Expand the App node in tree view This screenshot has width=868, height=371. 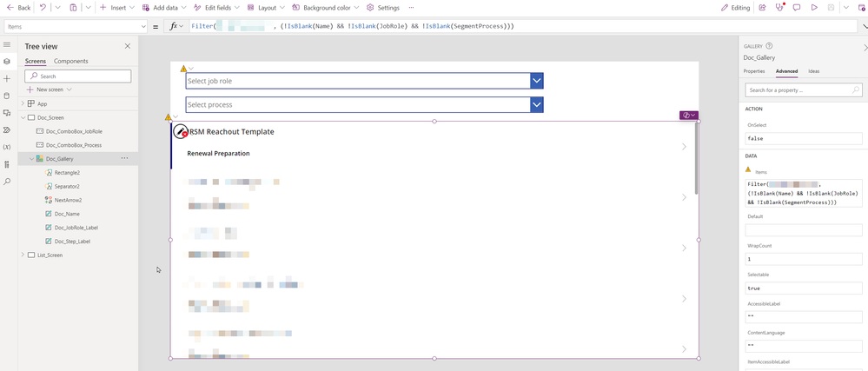tap(23, 103)
